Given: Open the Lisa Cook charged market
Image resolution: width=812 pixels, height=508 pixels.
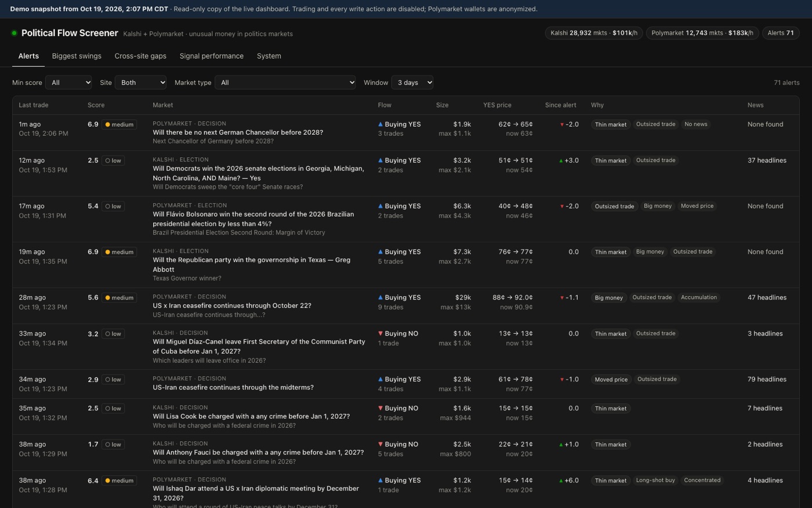Looking at the screenshot, I should 251,416.
